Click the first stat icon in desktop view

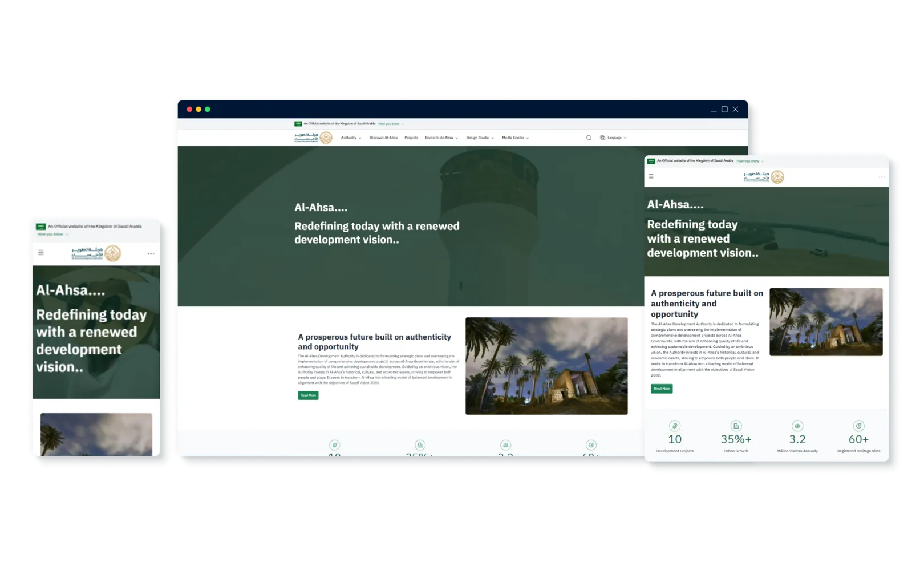click(334, 445)
